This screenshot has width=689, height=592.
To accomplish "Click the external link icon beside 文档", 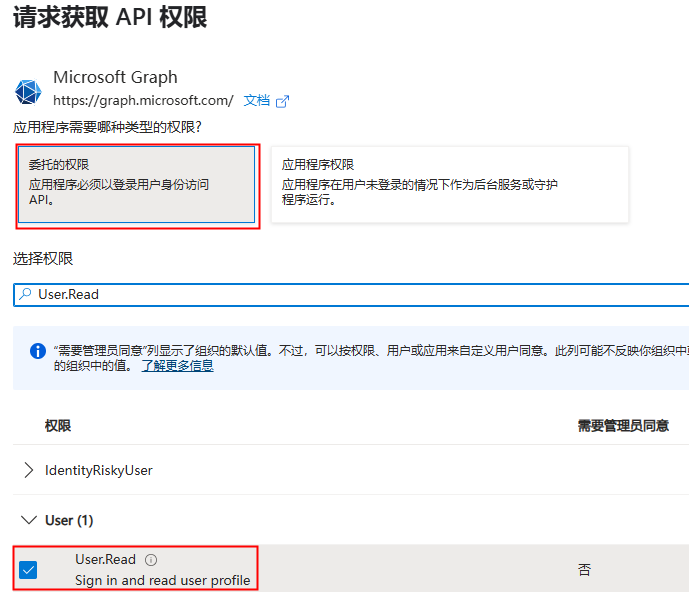I will tap(282, 102).
